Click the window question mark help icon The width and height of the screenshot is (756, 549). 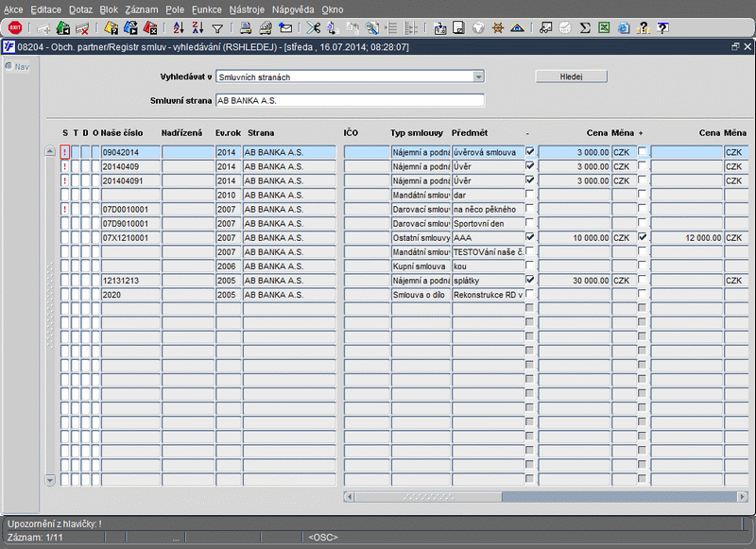pyautogui.click(x=663, y=28)
